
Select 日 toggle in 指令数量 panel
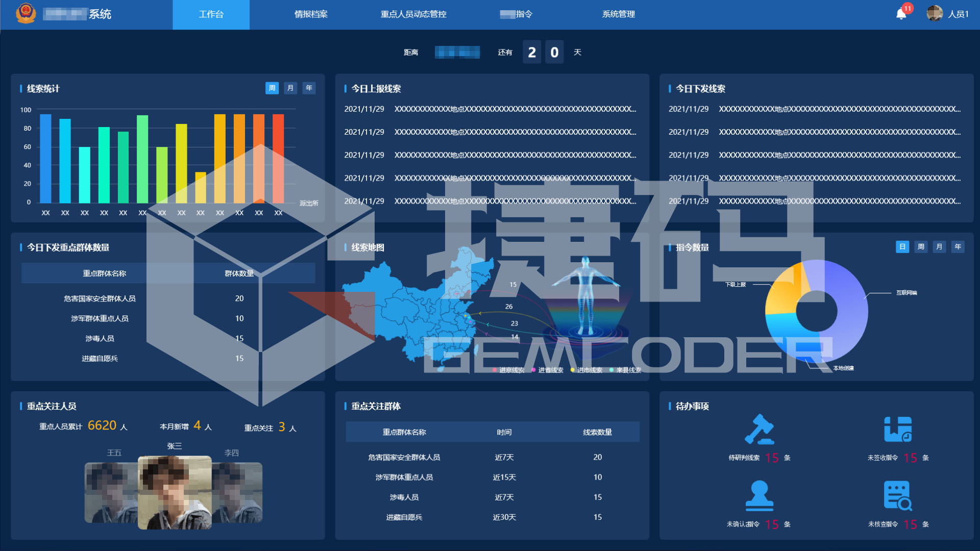(x=902, y=247)
